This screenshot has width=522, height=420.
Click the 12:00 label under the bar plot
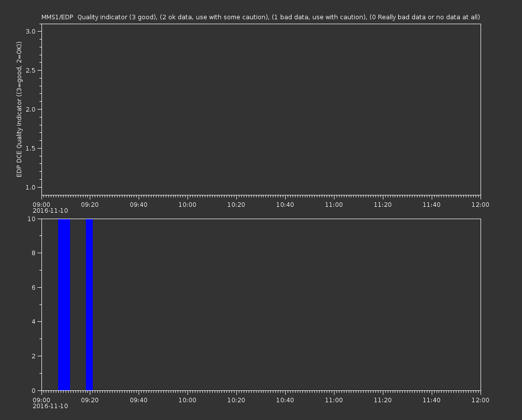[481, 400]
